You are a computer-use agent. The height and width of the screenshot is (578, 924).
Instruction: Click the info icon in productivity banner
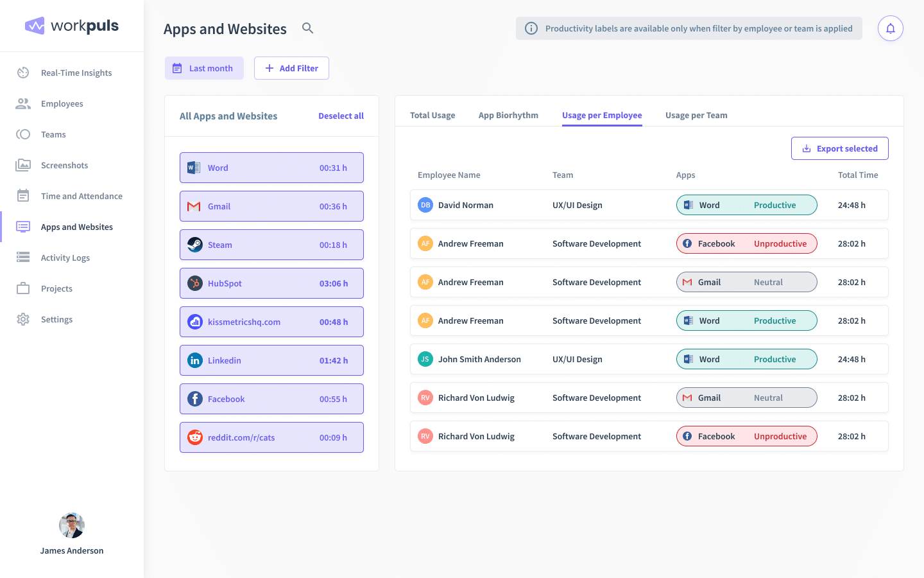(x=531, y=28)
